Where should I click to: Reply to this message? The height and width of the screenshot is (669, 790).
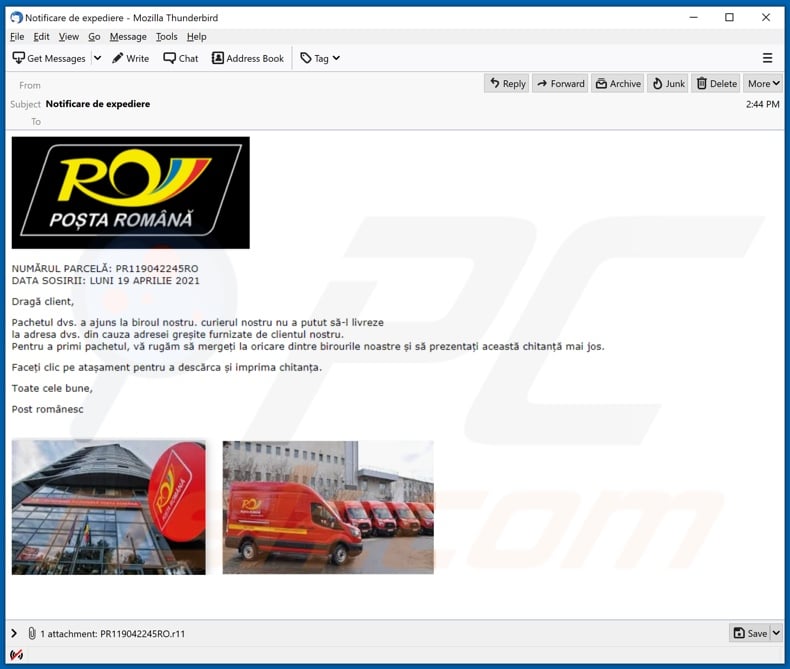click(507, 84)
